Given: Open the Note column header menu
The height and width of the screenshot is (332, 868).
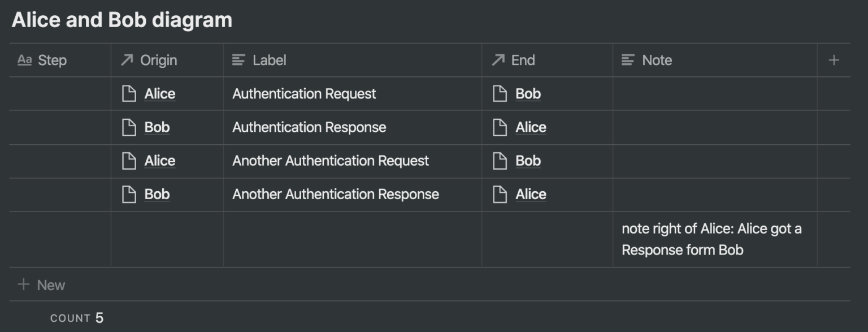Looking at the screenshot, I should 658,59.
